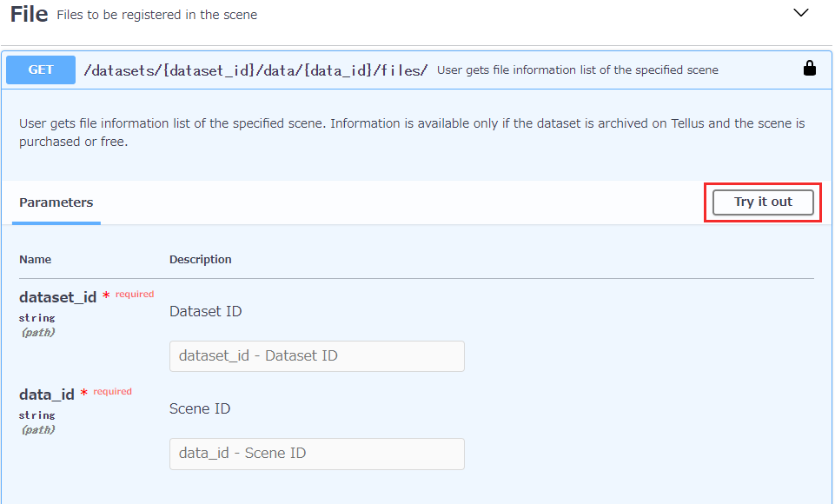835x504 pixels.
Task: Click the endpoint description paragraph about Tellus
Action: pyautogui.click(x=412, y=132)
